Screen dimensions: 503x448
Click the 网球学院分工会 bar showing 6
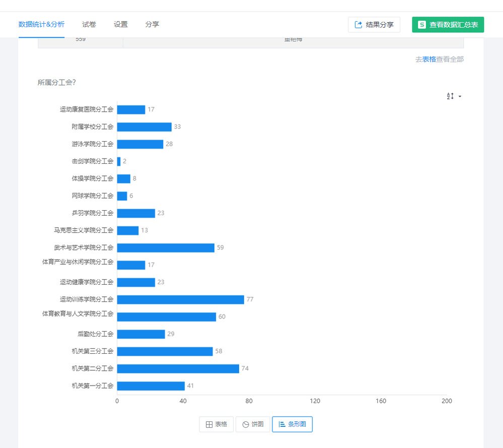(x=122, y=196)
